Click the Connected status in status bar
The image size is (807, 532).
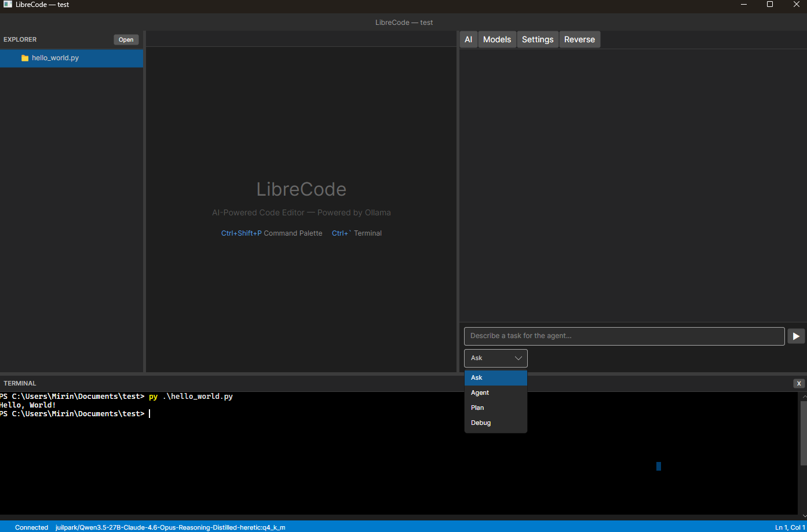(31, 527)
